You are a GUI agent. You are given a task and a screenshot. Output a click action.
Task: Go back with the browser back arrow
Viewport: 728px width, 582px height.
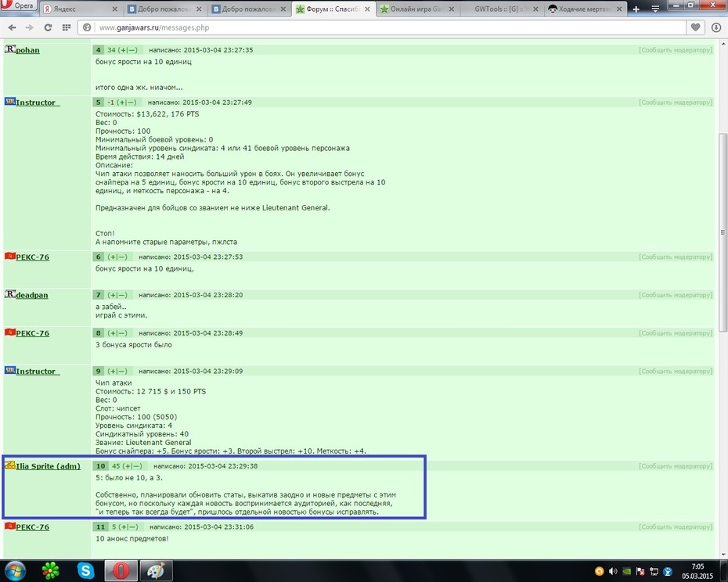(x=12, y=28)
